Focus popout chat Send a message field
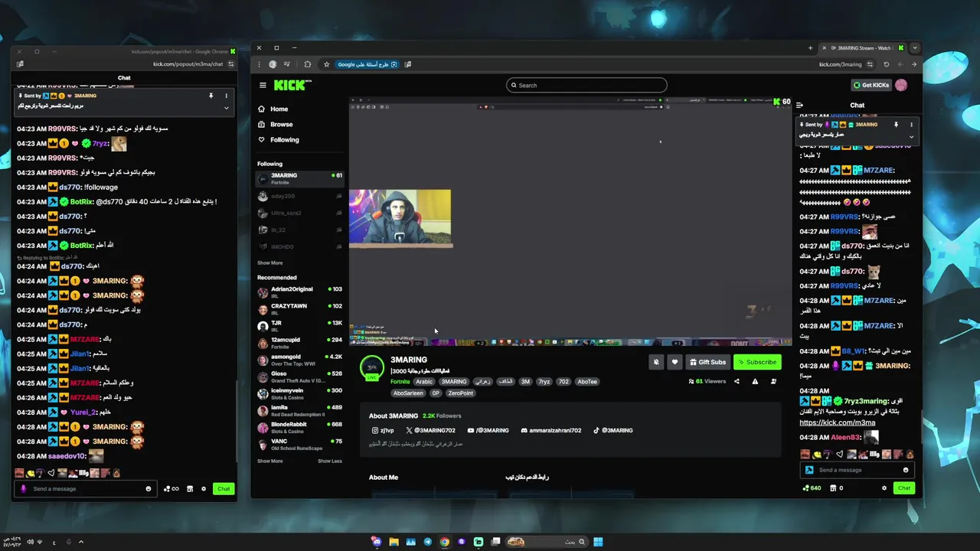 click(84, 488)
